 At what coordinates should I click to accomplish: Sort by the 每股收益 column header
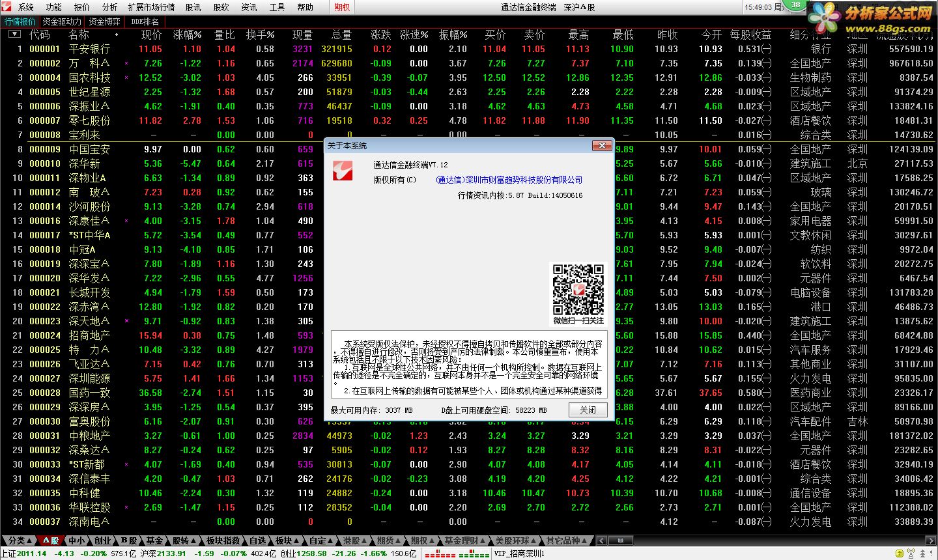[x=750, y=35]
